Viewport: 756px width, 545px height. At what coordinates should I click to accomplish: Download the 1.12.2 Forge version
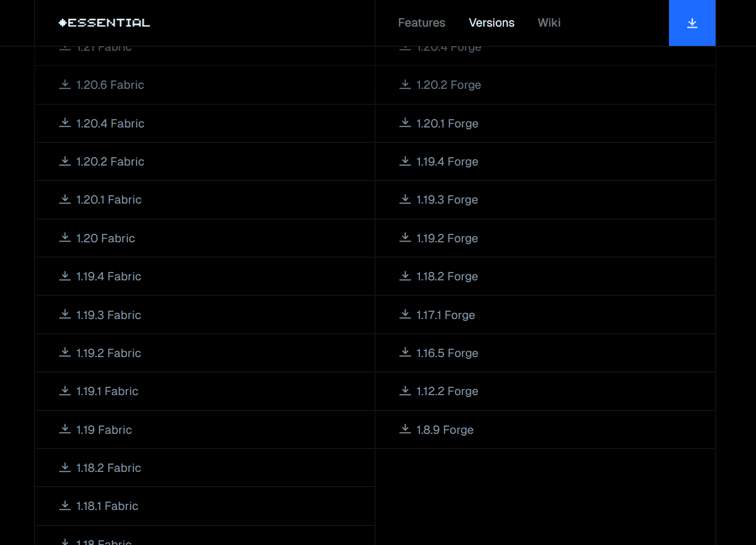point(447,392)
